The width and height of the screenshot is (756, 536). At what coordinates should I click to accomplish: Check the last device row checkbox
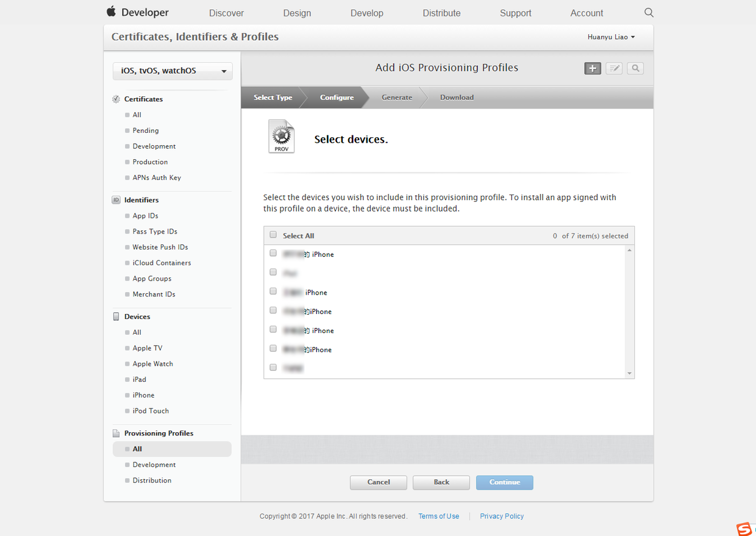point(273,367)
